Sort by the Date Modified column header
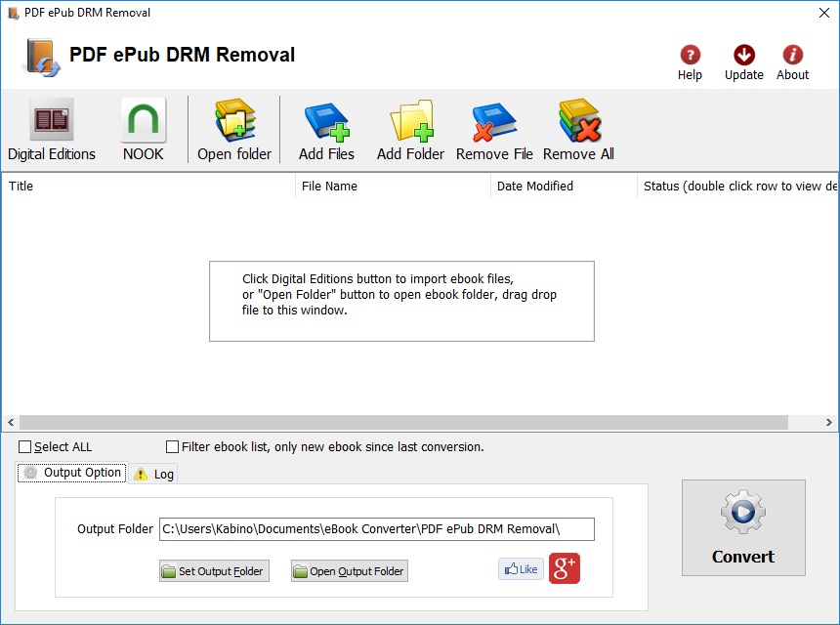Image resolution: width=840 pixels, height=625 pixels. point(564,186)
